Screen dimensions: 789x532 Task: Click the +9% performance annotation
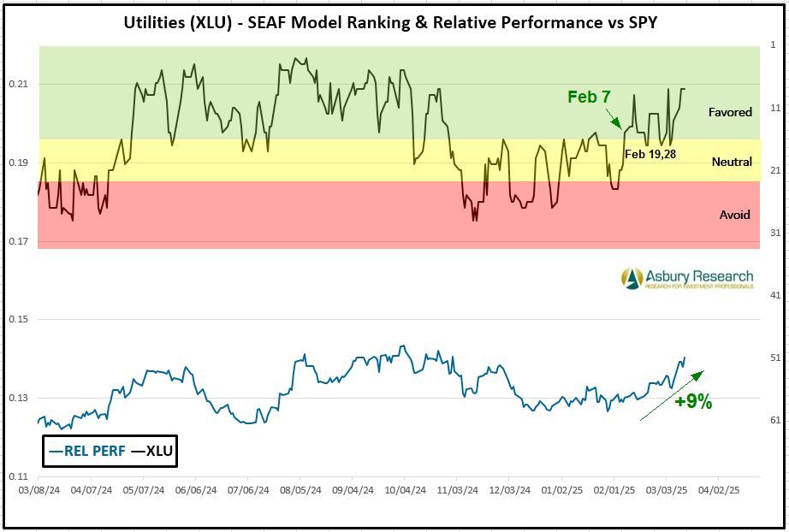click(x=692, y=402)
